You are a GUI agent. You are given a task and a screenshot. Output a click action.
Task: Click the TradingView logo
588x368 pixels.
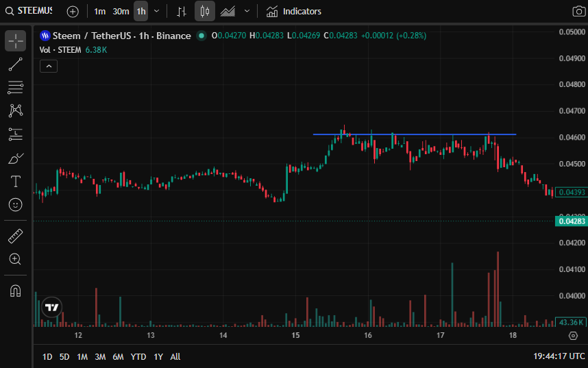coord(52,307)
